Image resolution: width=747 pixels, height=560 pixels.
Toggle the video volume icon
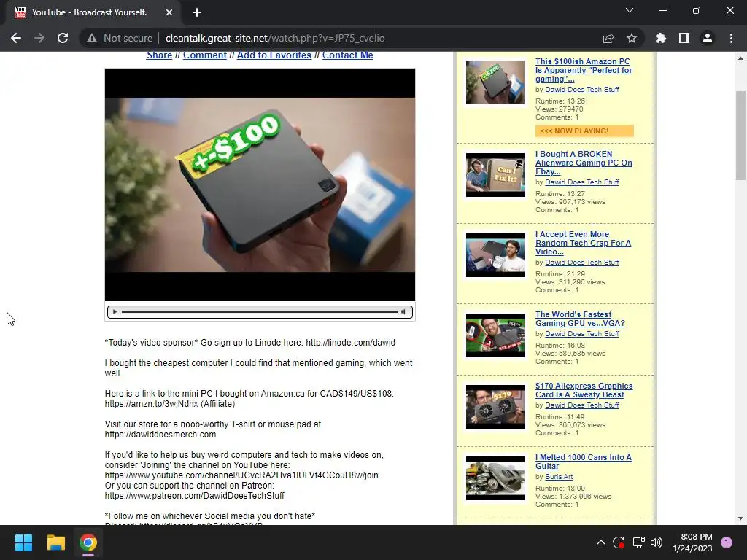pos(403,312)
